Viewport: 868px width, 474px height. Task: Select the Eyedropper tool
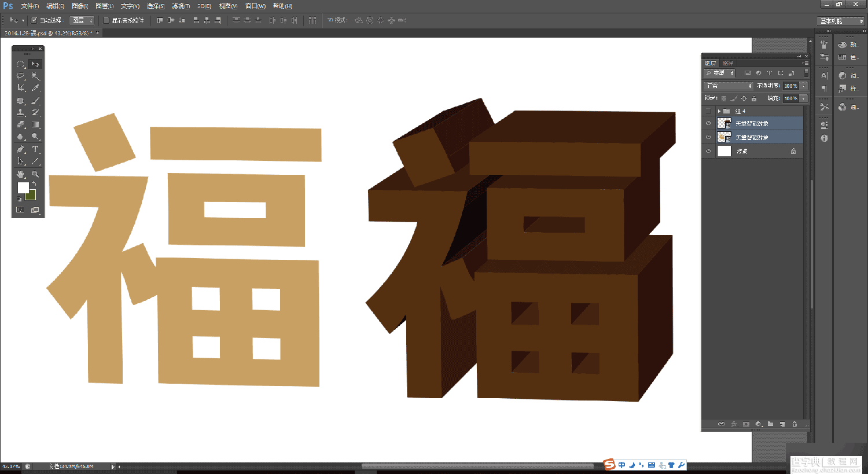[x=35, y=88]
